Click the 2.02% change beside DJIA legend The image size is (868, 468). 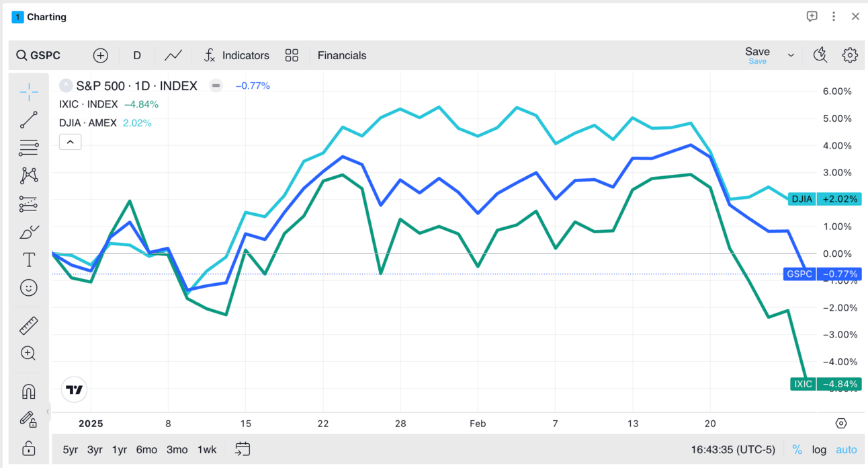coord(137,123)
